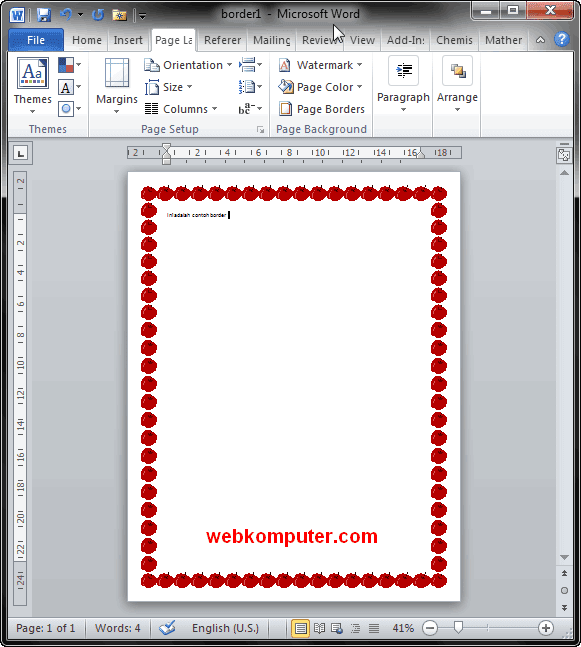Click the Open folder icon in Quick Access
Viewport: 581px width, 647px height.
120,15
